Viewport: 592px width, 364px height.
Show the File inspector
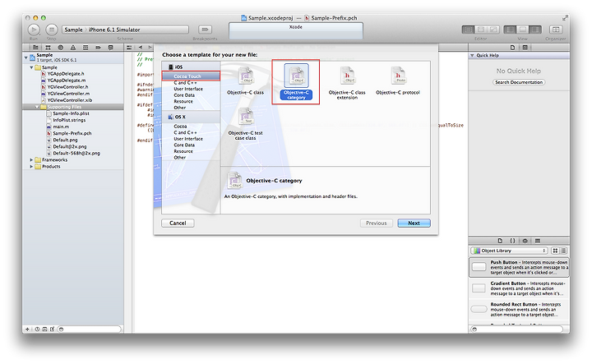pos(512,48)
